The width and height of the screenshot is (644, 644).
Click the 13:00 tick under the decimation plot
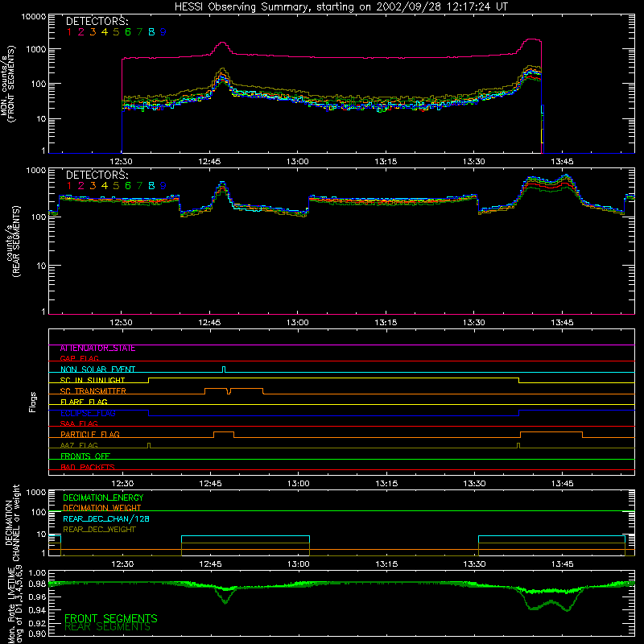(298, 564)
